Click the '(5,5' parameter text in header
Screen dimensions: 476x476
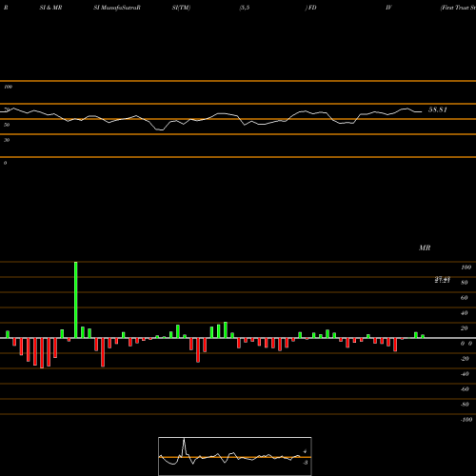click(245, 8)
